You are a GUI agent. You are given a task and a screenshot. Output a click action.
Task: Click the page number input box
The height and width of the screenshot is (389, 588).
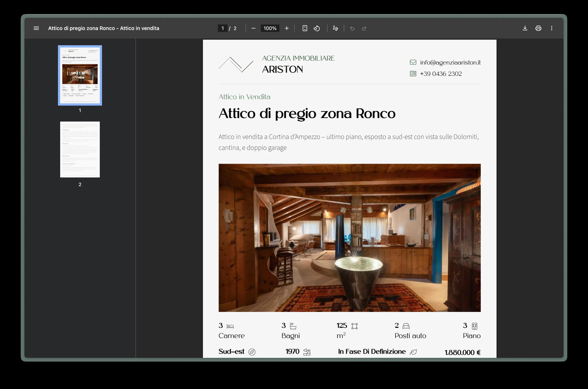point(222,28)
